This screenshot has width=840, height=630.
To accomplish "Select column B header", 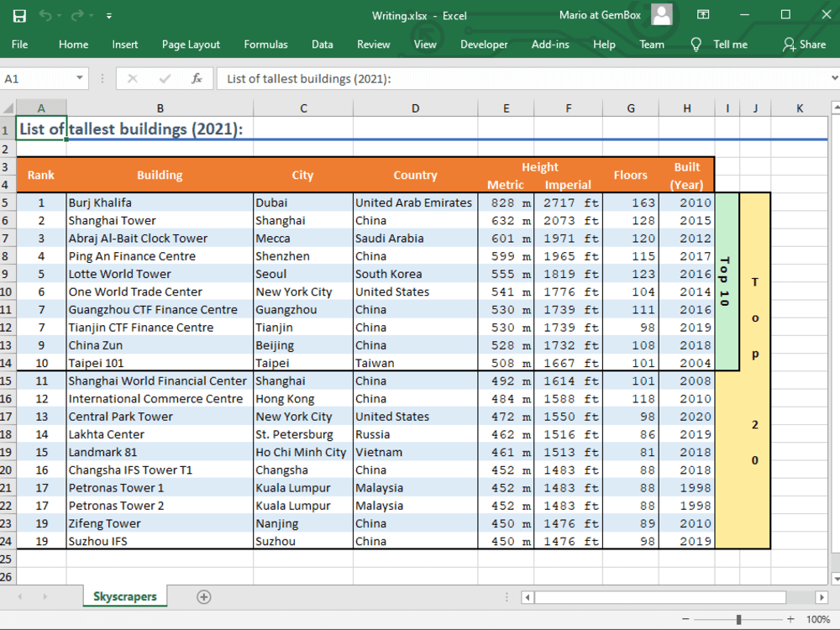I will [x=160, y=108].
